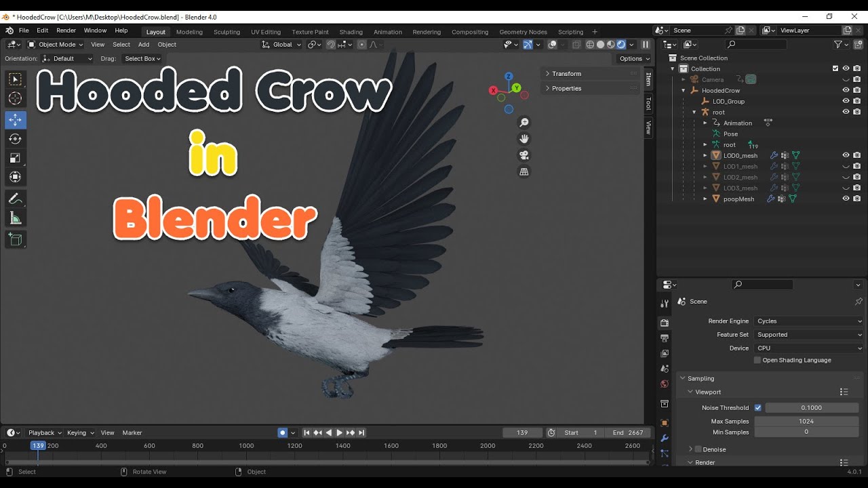Open the Device CPU dropdown
Screen dimensions: 868x488
point(809,348)
